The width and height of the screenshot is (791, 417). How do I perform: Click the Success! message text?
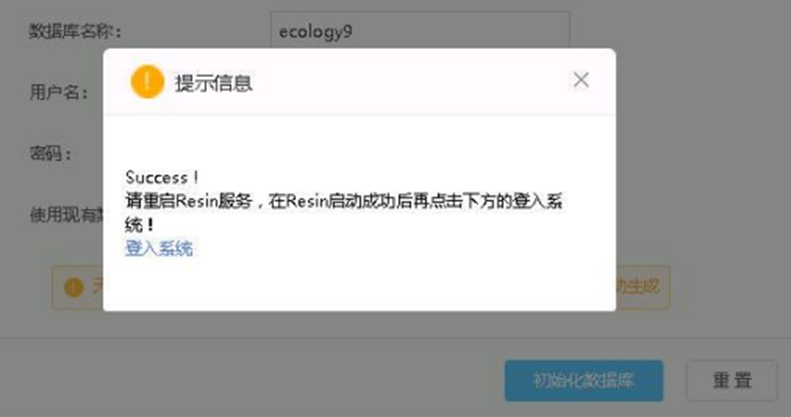pos(162,177)
